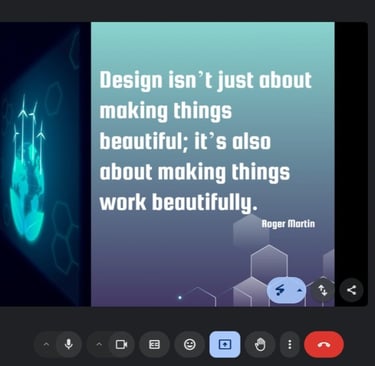Click the lightning presentation control icon
The width and height of the screenshot is (375, 366).
click(x=280, y=290)
